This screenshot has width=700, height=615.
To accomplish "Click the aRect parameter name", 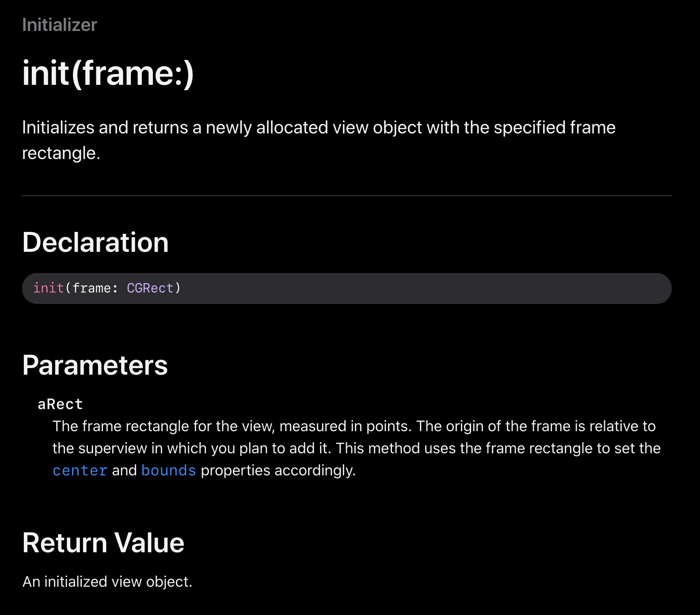I will pyautogui.click(x=61, y=404).
